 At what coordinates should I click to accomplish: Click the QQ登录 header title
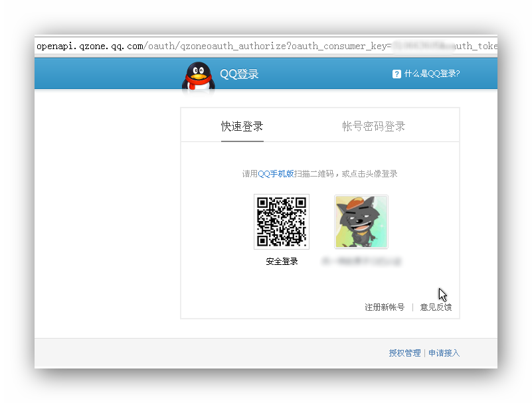coord(239,74)
